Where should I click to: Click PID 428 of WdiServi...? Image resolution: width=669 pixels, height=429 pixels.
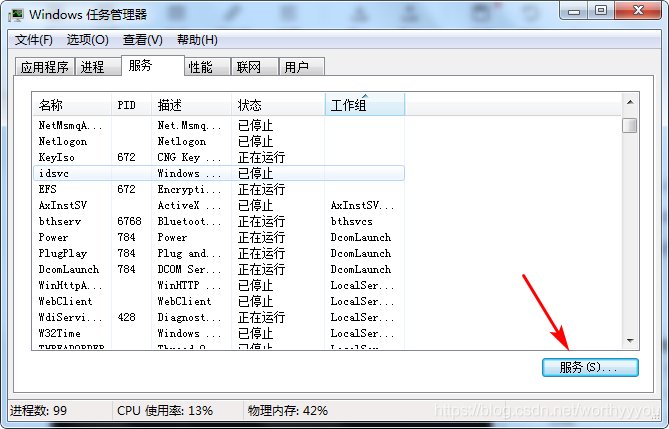[126, 317]
